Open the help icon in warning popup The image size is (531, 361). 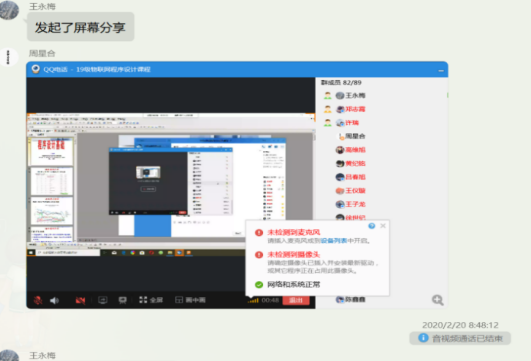click(x=371, y=226)
